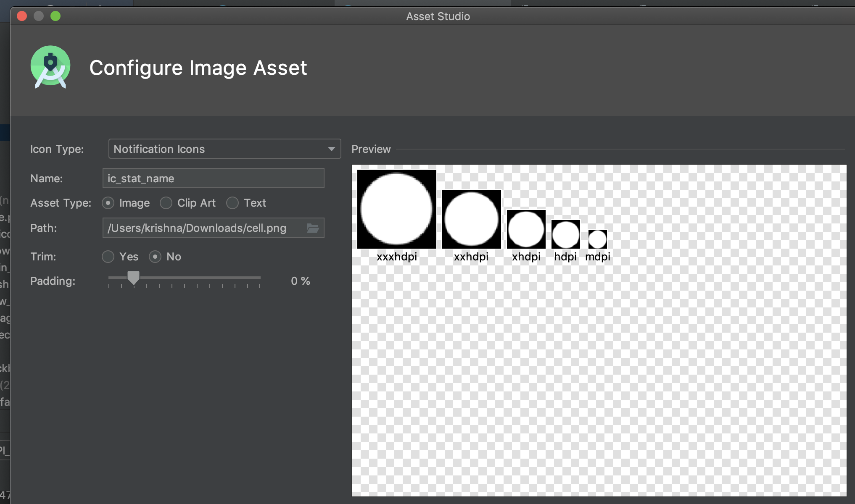Click the mdpi label text

(597, 256)
